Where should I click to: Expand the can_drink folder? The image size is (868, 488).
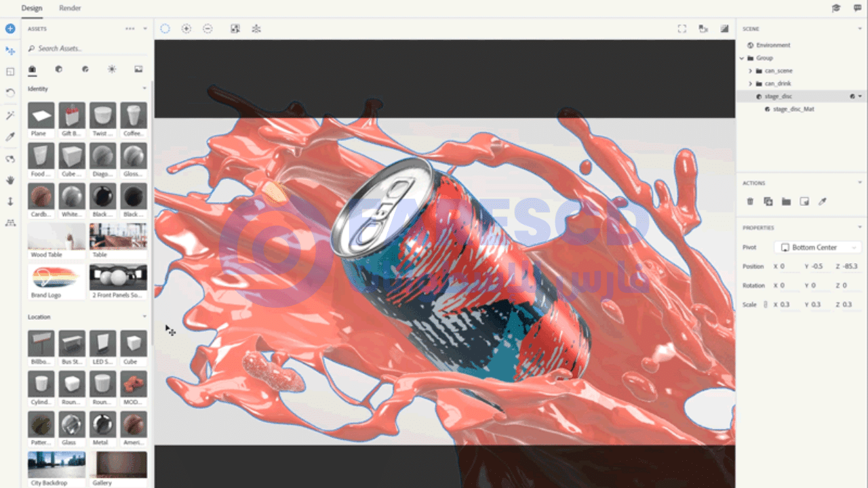pos(751,84)
